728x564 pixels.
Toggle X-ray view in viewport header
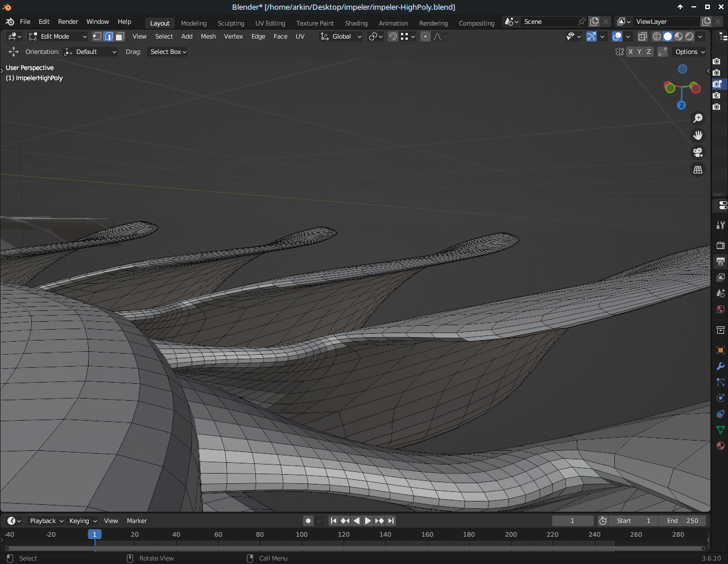tap(642, 36)
